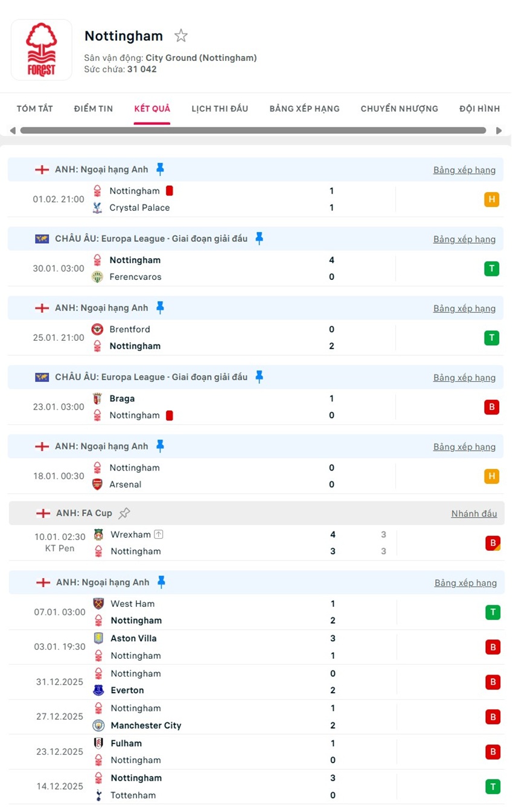Viewport: 513px width, 812px height.
Task: Select the Crystal Palace team logo
Action: [x=98, y=208]
